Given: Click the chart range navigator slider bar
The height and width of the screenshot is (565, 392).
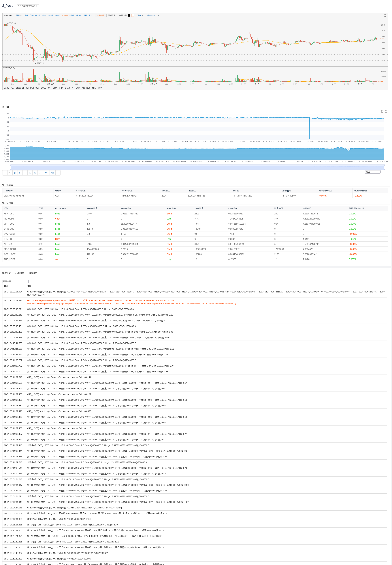Looking at the screenshot, I should pos(197,168).
